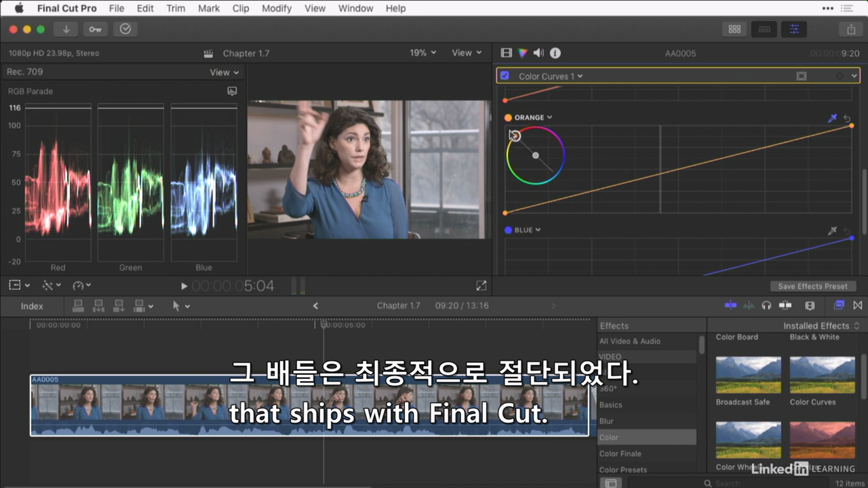Open the video inspector filmstrip icon
Viewport: 868px width, 488px height.
tap(506, 53)
